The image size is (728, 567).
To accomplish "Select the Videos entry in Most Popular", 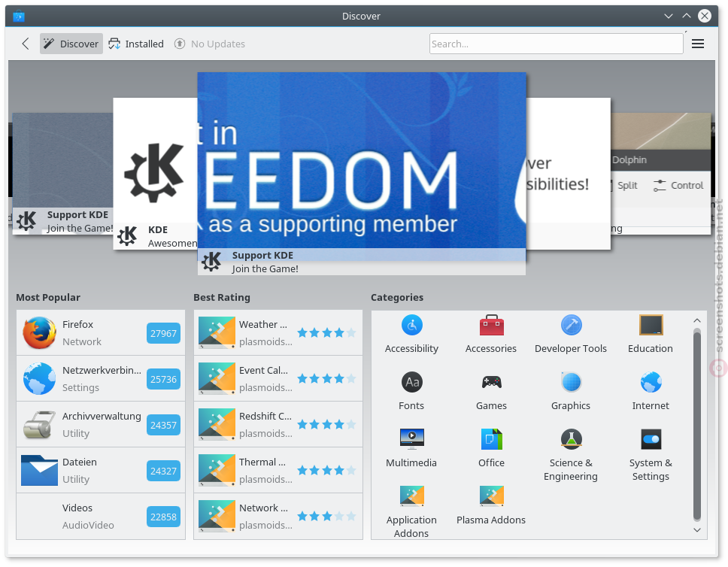I will click(101, 517).
